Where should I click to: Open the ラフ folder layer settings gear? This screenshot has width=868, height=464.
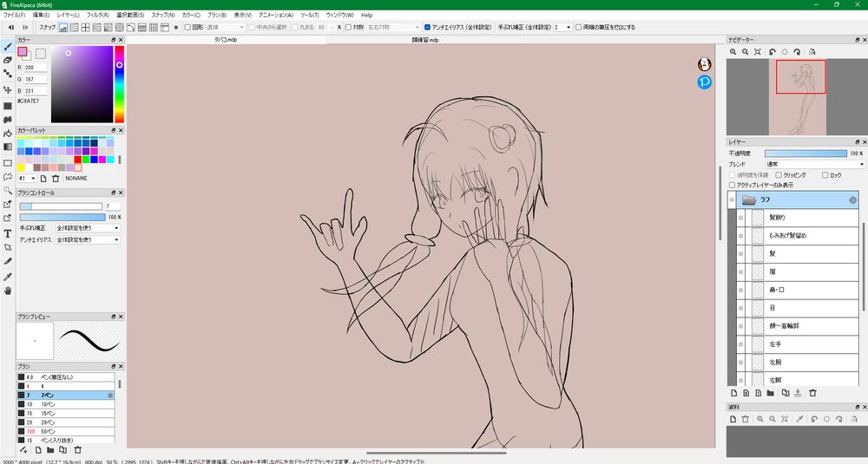852,200
